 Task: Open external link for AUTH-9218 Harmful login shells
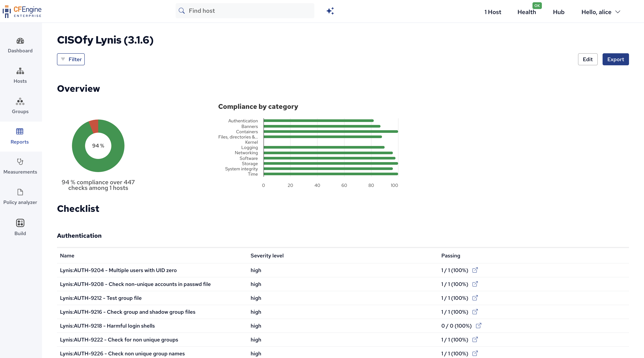479,326
